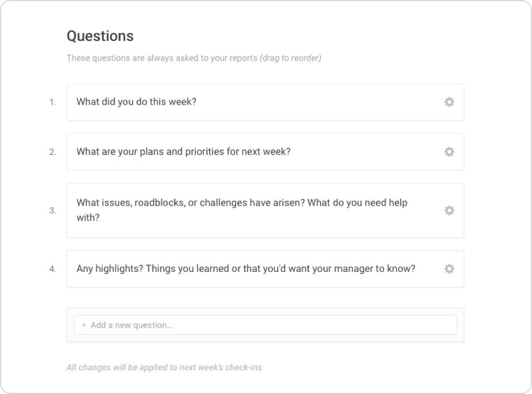
Task: Select the 'What did you do this week?' question
Action: click(x=136, y=102)
